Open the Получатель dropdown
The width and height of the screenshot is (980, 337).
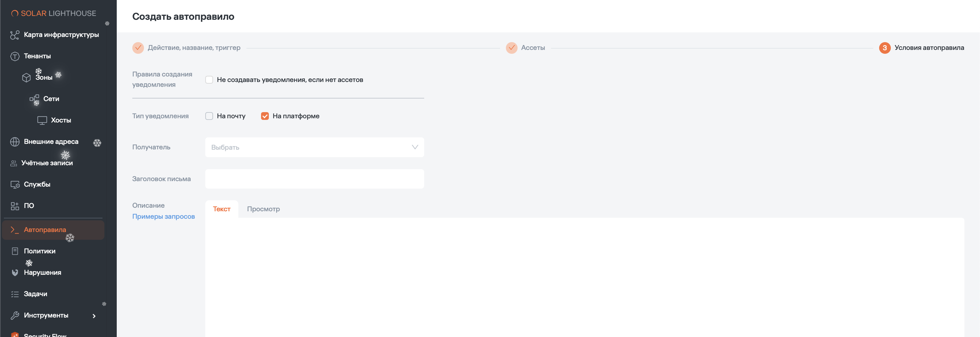click(x=315, y=147)
